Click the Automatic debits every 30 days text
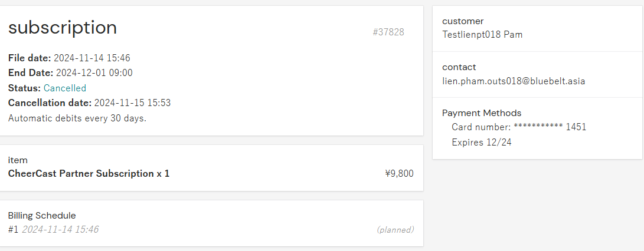 77,118
